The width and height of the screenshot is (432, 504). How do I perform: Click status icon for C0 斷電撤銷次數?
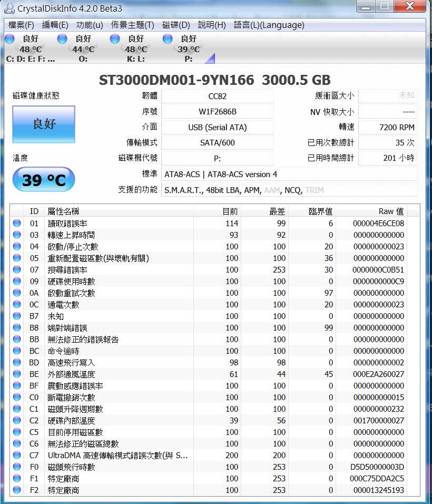17,397
